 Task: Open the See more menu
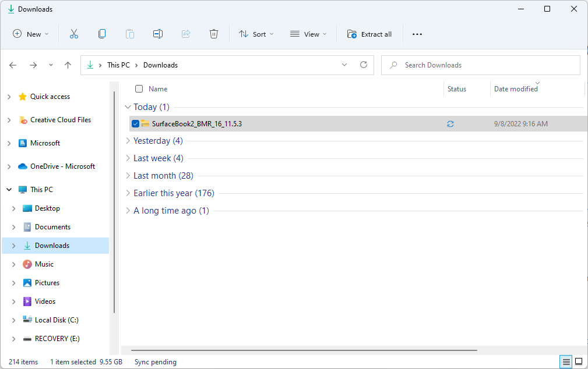[x=417, y=34]
